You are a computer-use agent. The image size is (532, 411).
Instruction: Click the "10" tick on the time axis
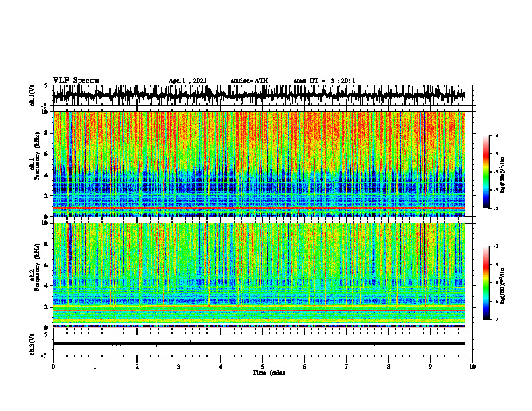[x=472, y=367]
